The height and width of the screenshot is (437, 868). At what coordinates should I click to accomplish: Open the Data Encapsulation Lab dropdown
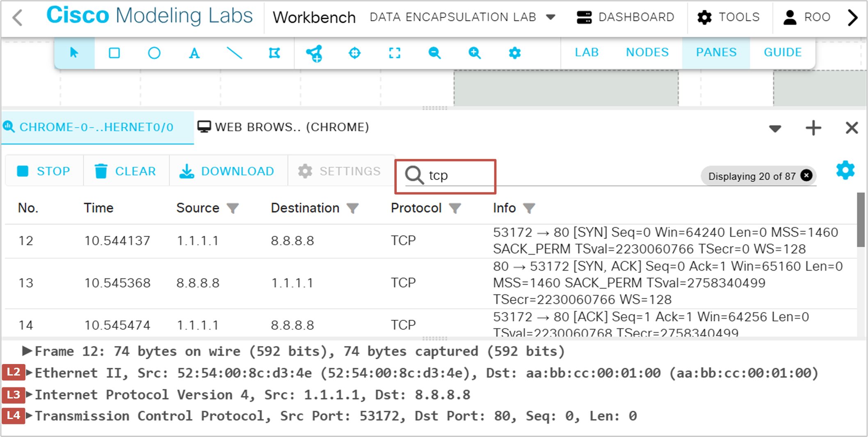pyautogui.click(x=463, y=17)
